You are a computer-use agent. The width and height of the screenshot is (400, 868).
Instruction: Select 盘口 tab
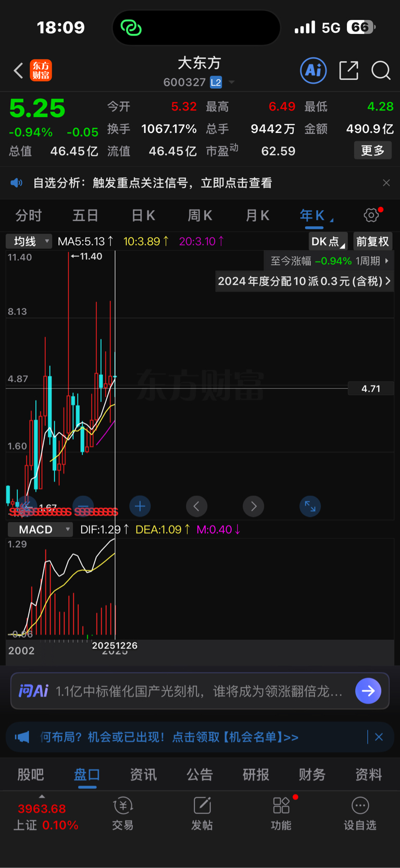(x=87, y=775)
